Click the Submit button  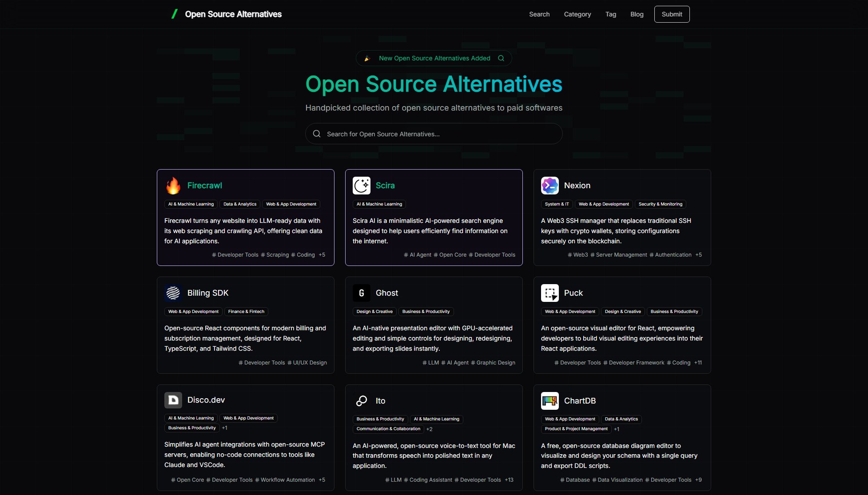[672, 14]
